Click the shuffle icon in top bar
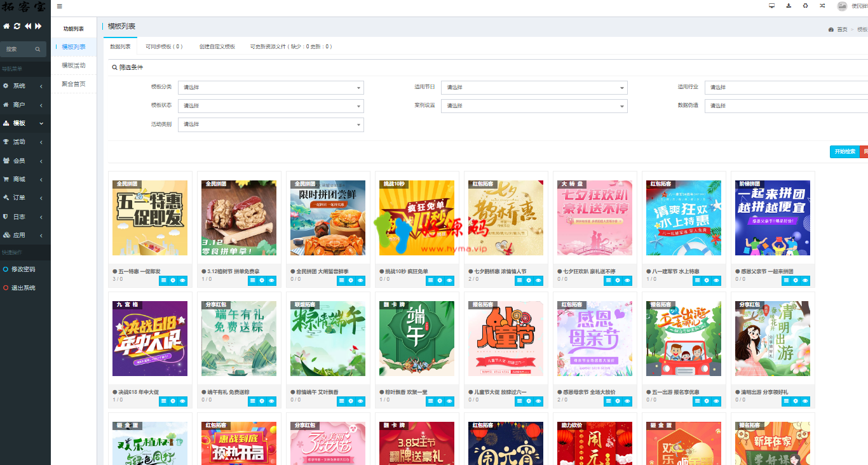 click(x=822, y=6)
